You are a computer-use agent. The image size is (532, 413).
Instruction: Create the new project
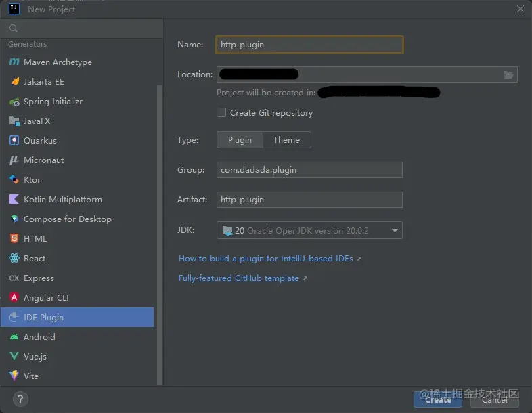(438, 399)
